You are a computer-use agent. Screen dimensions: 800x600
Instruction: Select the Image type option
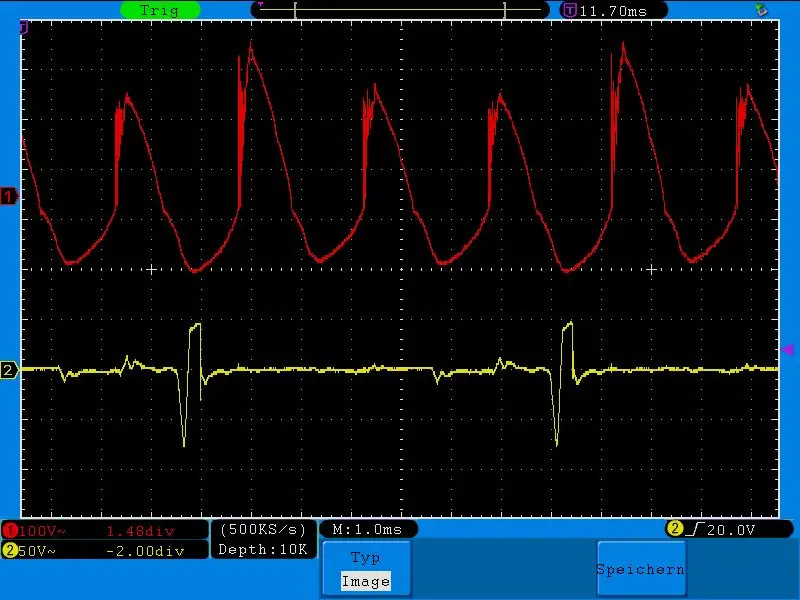(x=365, y=581)
